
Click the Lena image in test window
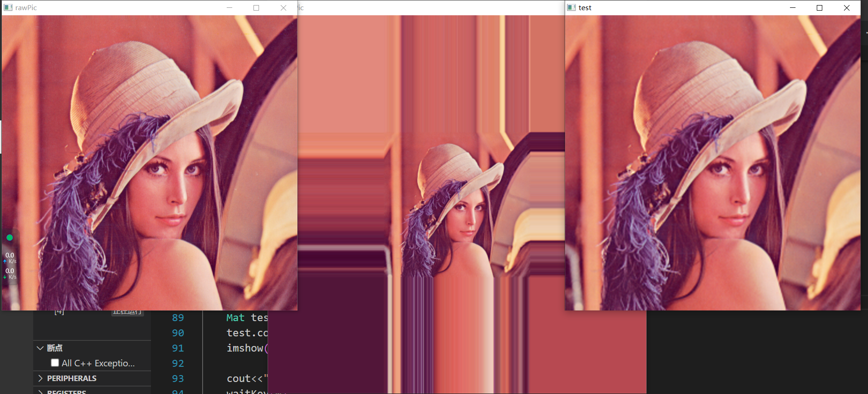(x=713, y=163)
